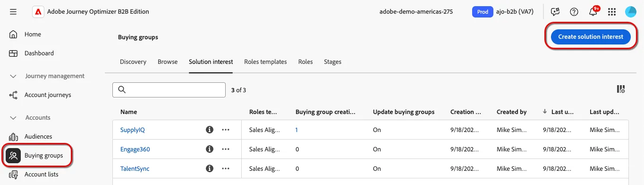Switch to the Discovery tab
644x185 pixels.
pyautogui.click(x=133, y=62)
